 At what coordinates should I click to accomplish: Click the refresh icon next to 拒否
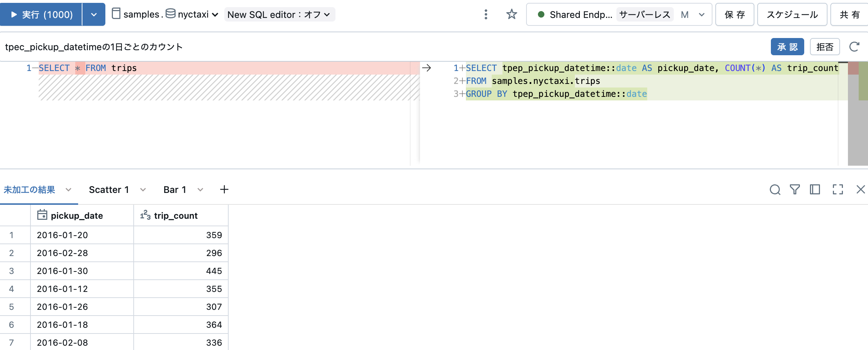pos(855,47)
